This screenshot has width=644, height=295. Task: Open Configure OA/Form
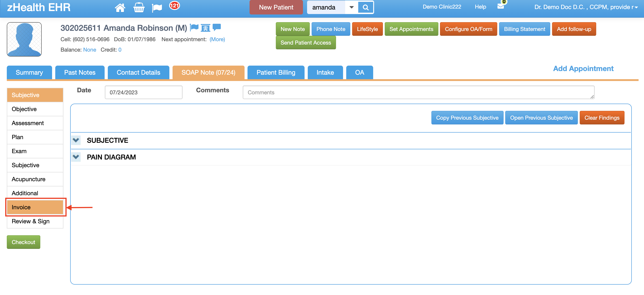(469, 29)
